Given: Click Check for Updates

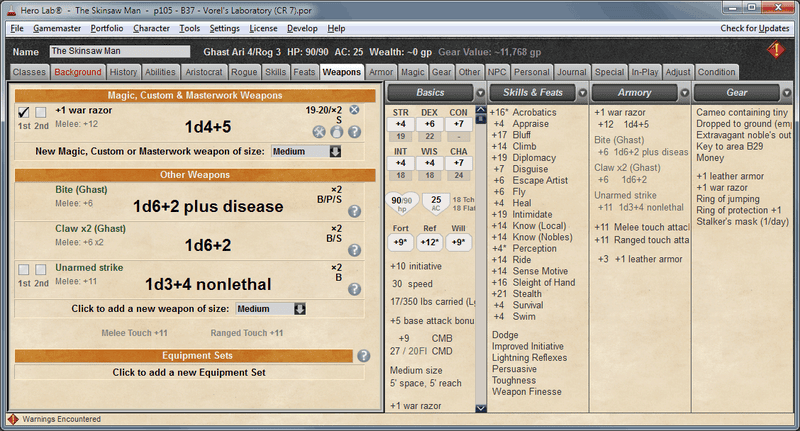Looking at the screenshot, I should click(755, 29).
